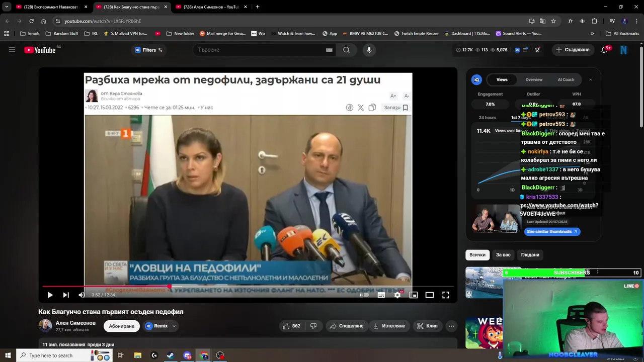Create a clip with Клип button
Screen dimensions: 644x362
(x=427, y=326)
